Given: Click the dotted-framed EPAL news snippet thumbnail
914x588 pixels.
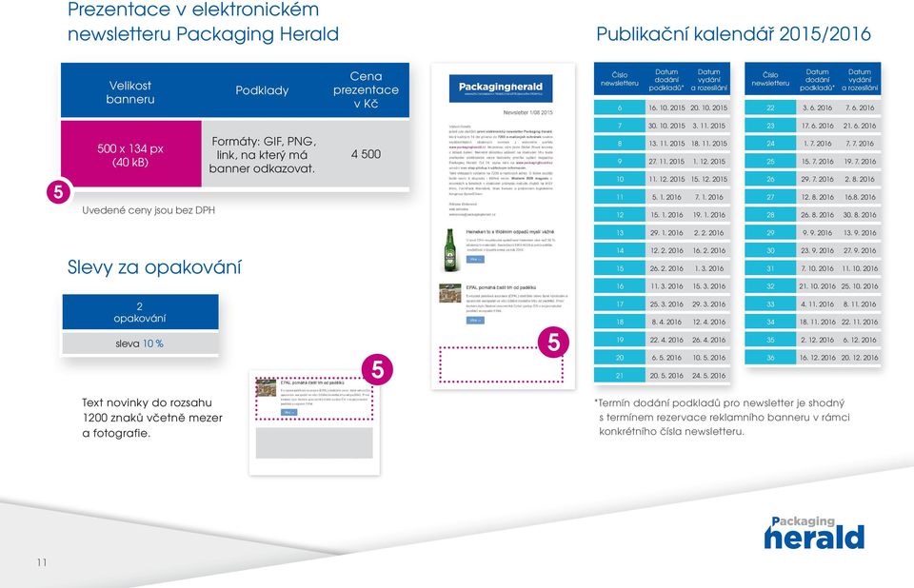Looking at the screenshot, I should (x=314, y=398).
